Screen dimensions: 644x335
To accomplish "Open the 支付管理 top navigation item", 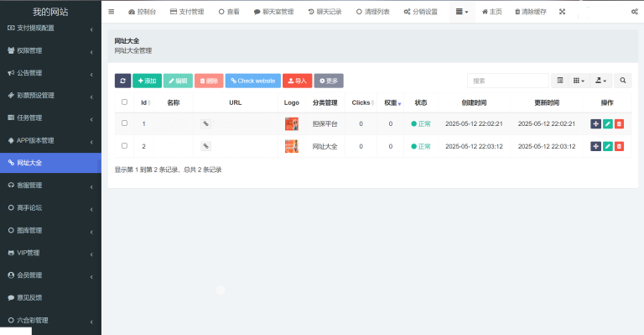I will pyautogui.click(x=187, y=12).
